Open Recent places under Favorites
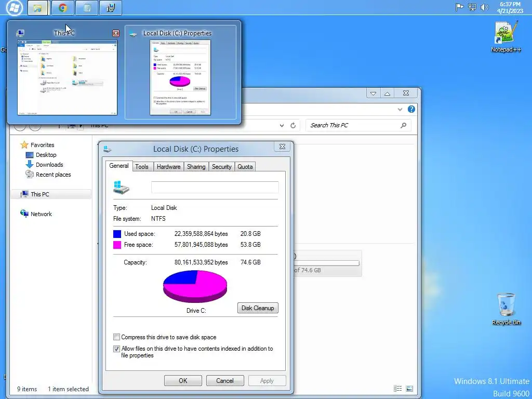 pos(54,175)
